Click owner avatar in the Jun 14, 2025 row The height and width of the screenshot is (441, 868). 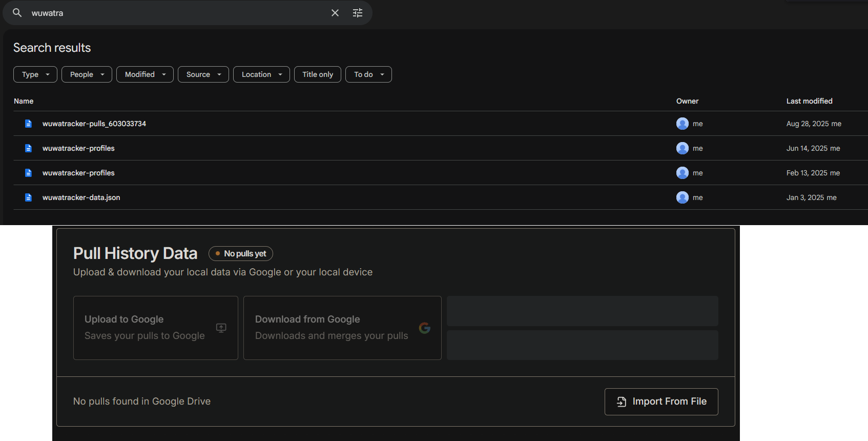tap(683, 148)
